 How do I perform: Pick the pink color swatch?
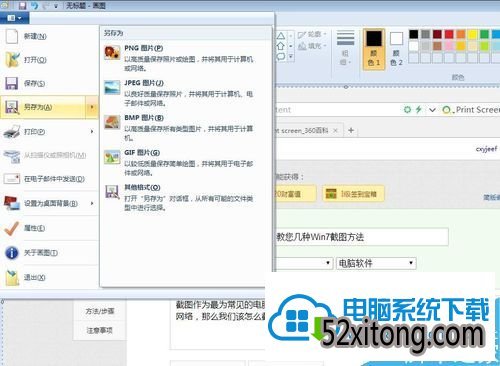click(449, 46)
